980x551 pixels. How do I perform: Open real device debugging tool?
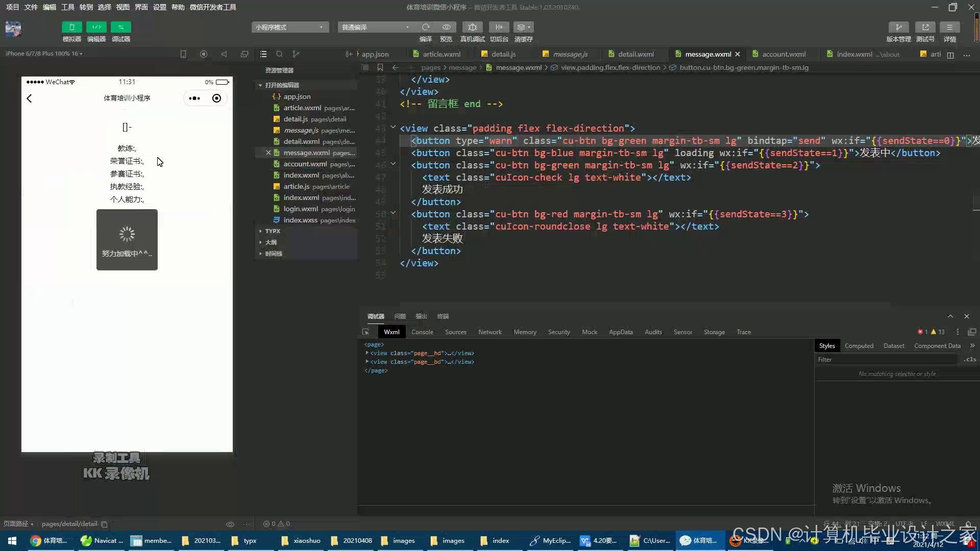472,27
